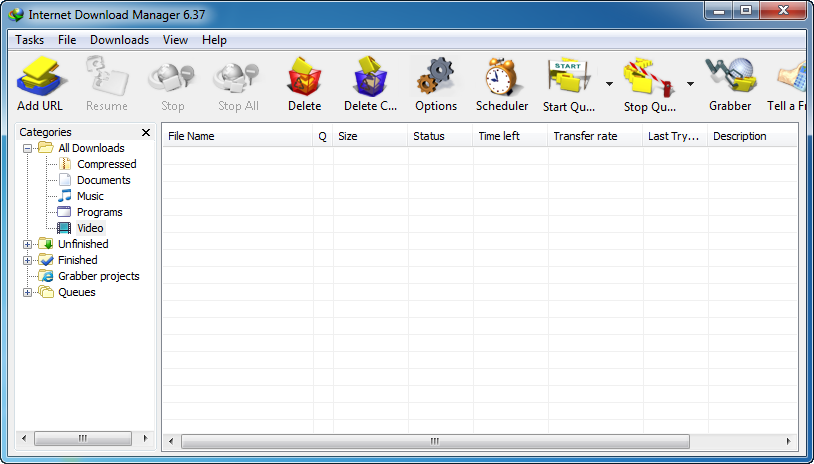Select the All Downloads folder icon
Screen dimensions: 814x464
click(x=46, y=148)
